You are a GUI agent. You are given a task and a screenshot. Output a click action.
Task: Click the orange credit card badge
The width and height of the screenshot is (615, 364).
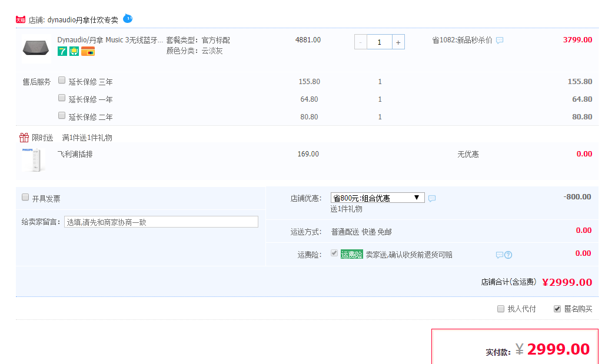[x=88, y=51]
